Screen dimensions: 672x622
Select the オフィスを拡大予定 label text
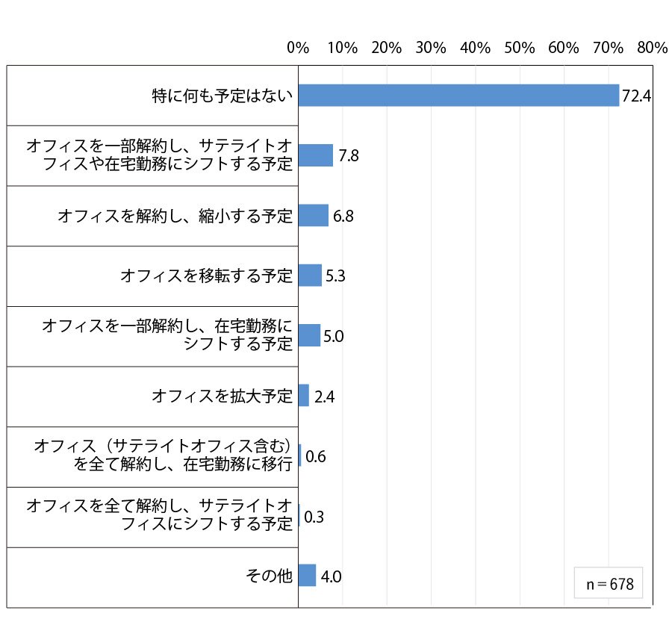click(222, 396)
